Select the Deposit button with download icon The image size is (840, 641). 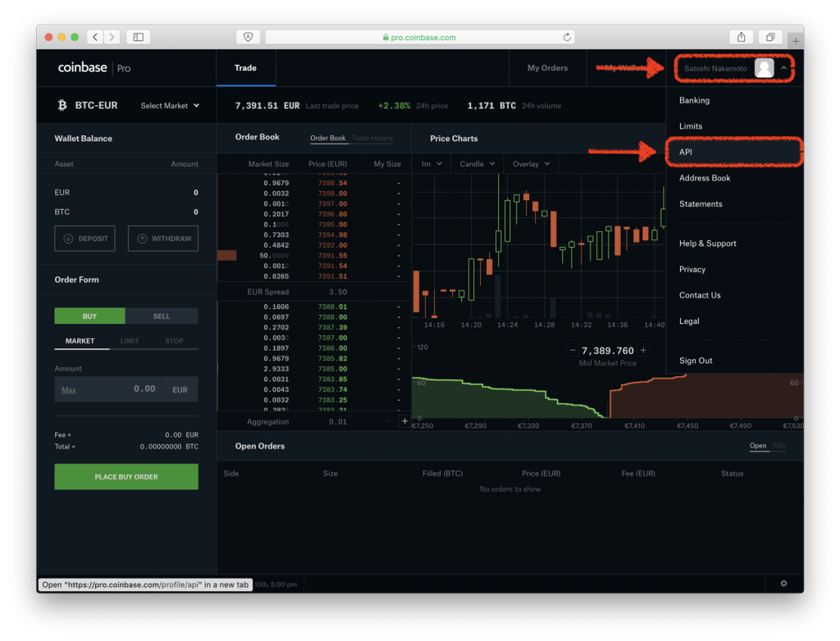84,239
